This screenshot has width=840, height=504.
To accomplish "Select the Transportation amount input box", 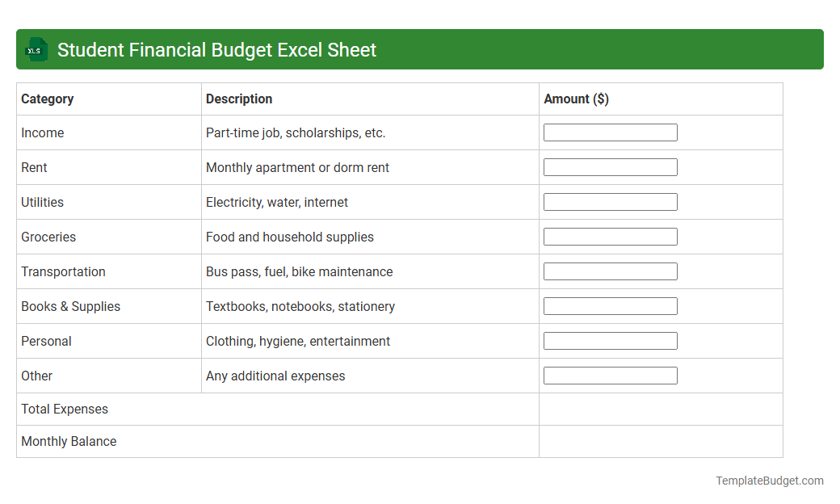I will coord(611,271).
